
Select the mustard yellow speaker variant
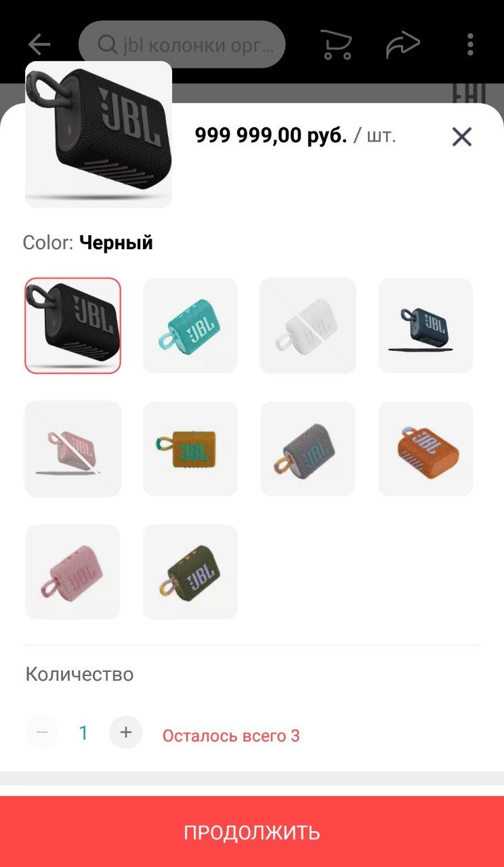[x=190, y=448]
